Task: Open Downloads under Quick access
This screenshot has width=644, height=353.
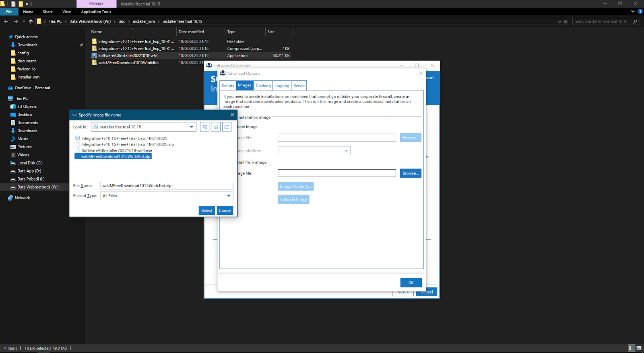Action: pos(27,45)
